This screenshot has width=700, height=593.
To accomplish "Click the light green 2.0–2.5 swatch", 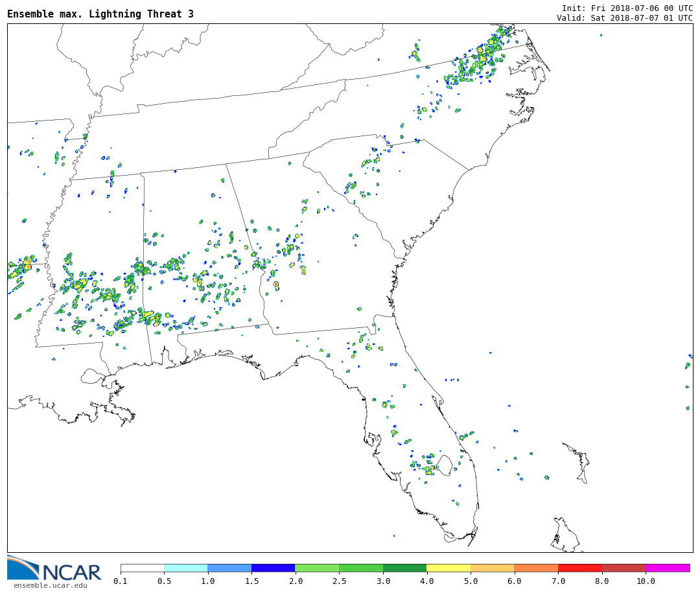I will coord(317,568).
